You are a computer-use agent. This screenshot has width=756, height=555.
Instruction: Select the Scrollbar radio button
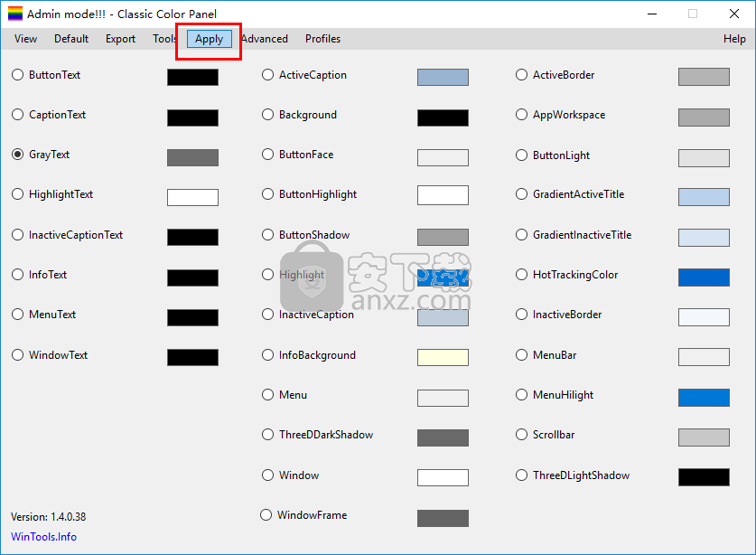pos(522,435)
